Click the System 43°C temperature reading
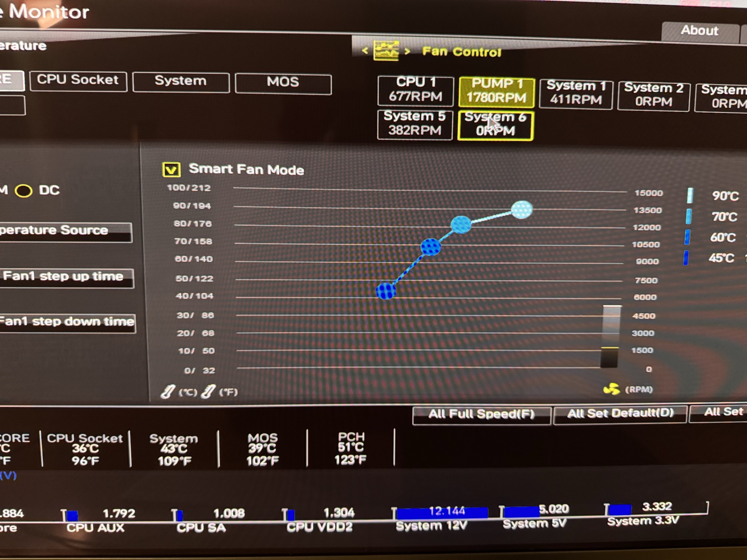Screen dimensions: 747x560 coord(174,450)
